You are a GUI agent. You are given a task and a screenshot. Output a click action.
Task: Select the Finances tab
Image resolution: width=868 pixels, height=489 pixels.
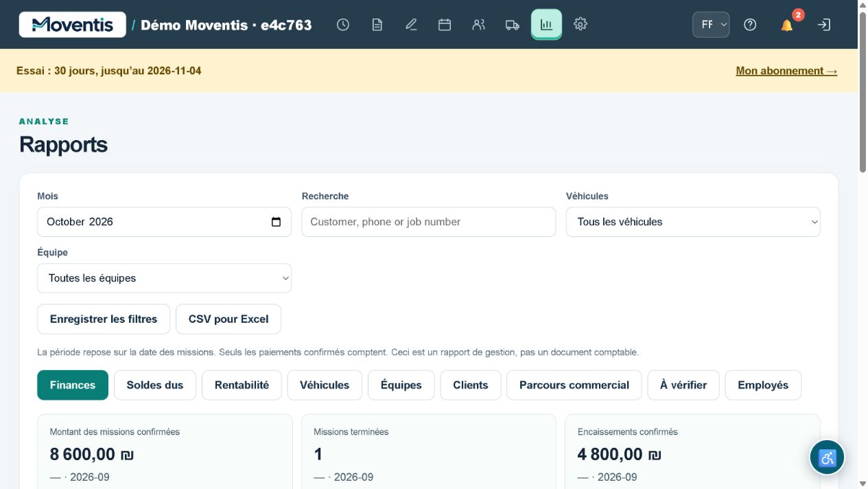pos(73,385)
